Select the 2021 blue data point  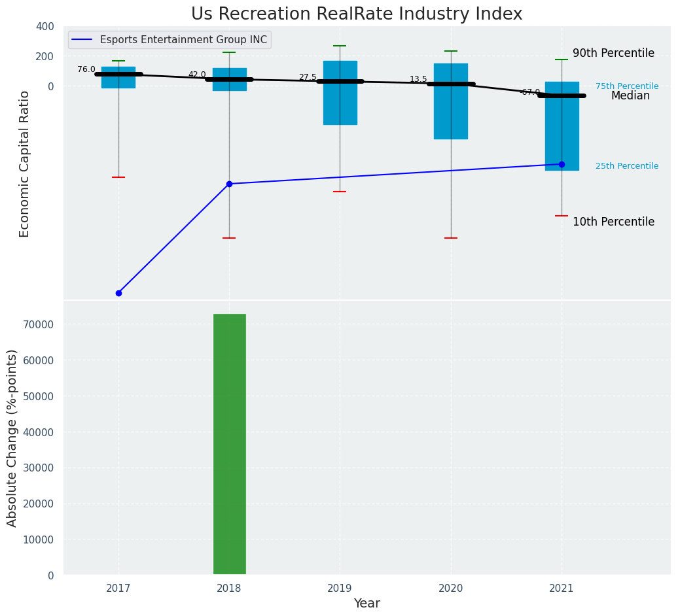[562, 164]
